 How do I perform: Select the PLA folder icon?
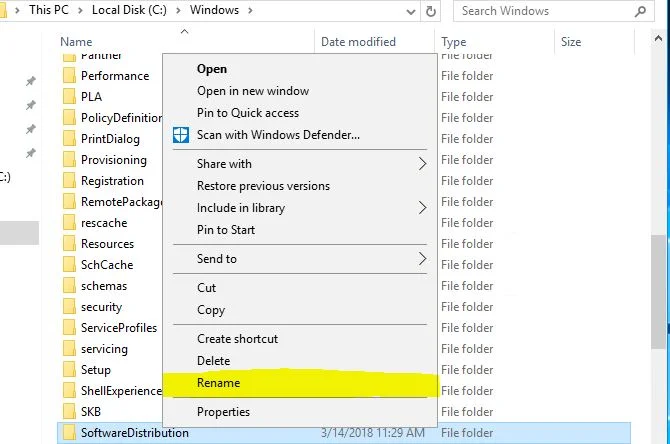(69, 97)
